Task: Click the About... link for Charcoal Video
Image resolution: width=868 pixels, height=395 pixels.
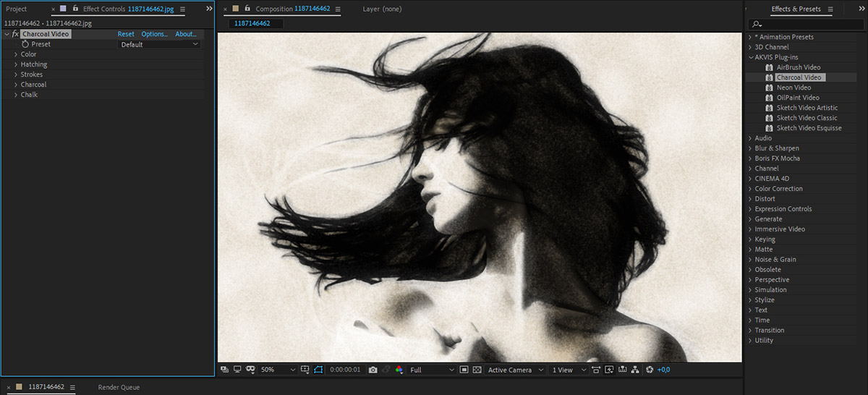Action: 185,34
